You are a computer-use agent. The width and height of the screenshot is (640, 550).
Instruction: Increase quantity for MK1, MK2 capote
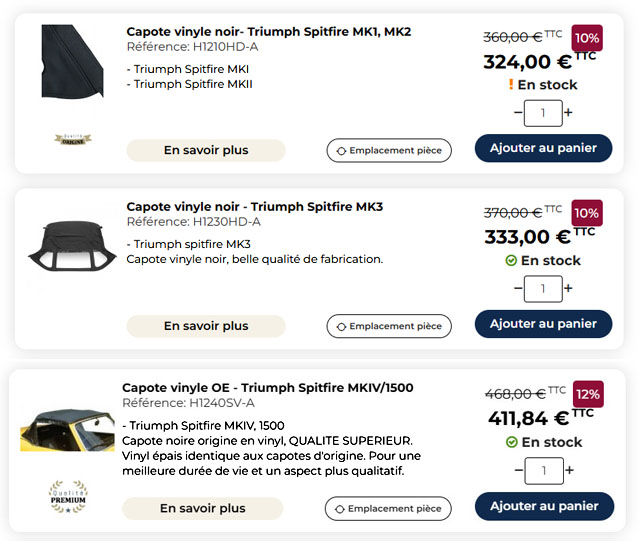(568, 113)
